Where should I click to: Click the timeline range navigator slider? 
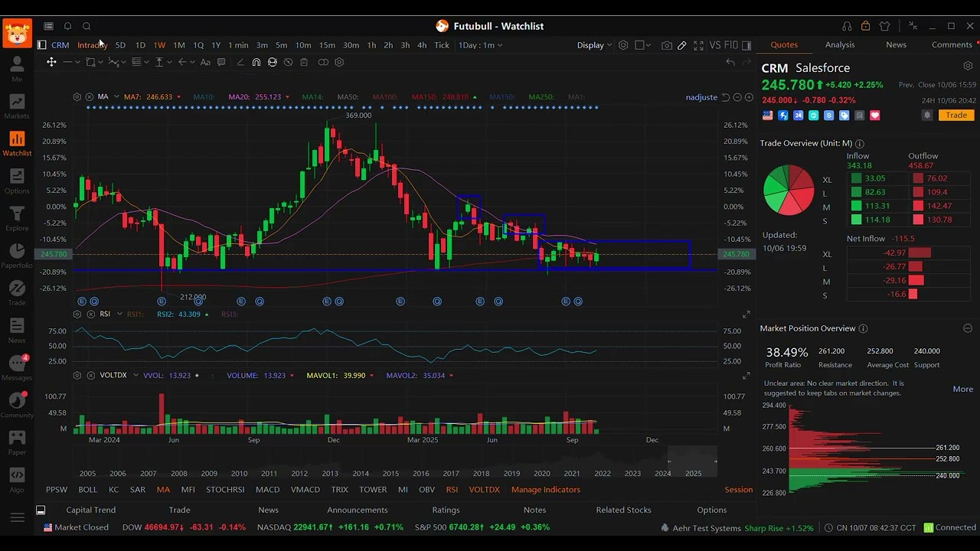[x=693, y=461]
